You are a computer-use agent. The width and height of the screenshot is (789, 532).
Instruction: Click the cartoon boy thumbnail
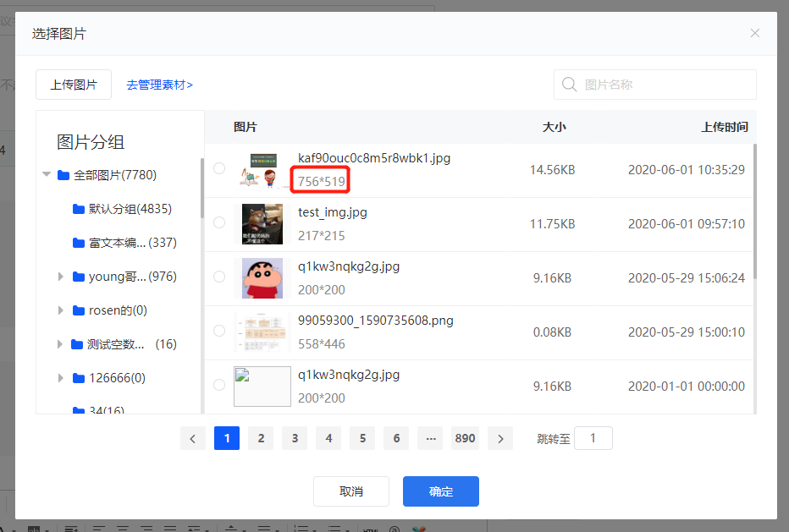click(x=262, y=278)
